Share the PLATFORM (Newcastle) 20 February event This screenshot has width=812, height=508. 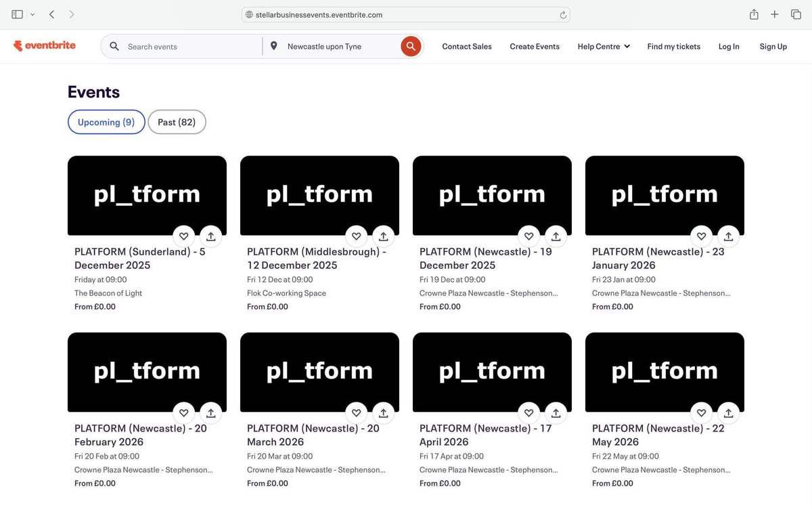tap(210, 412)
